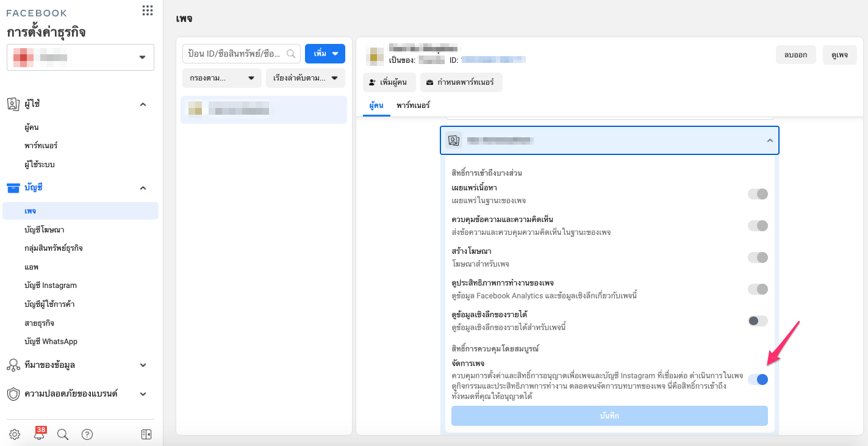Click the เพิ่มผู้คน add people button
The image size is (868, 446).
point(389,82)
